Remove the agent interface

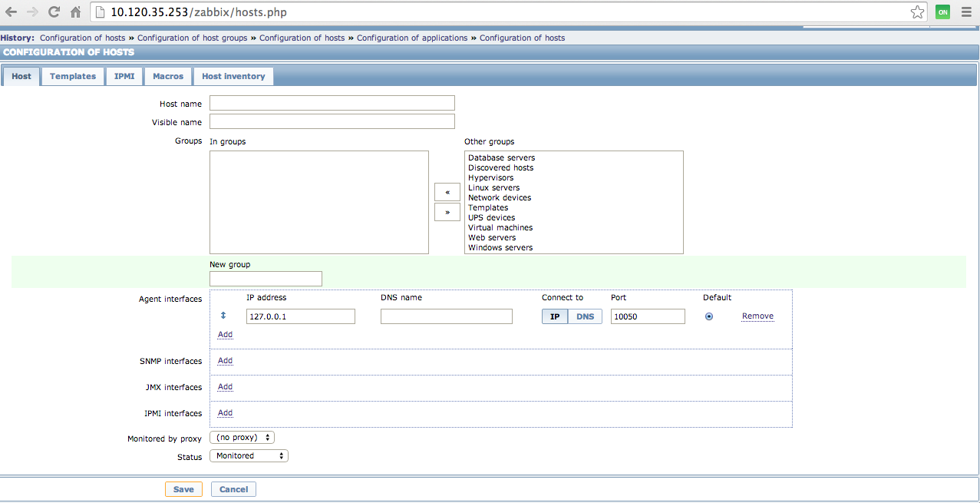[757, 316]
